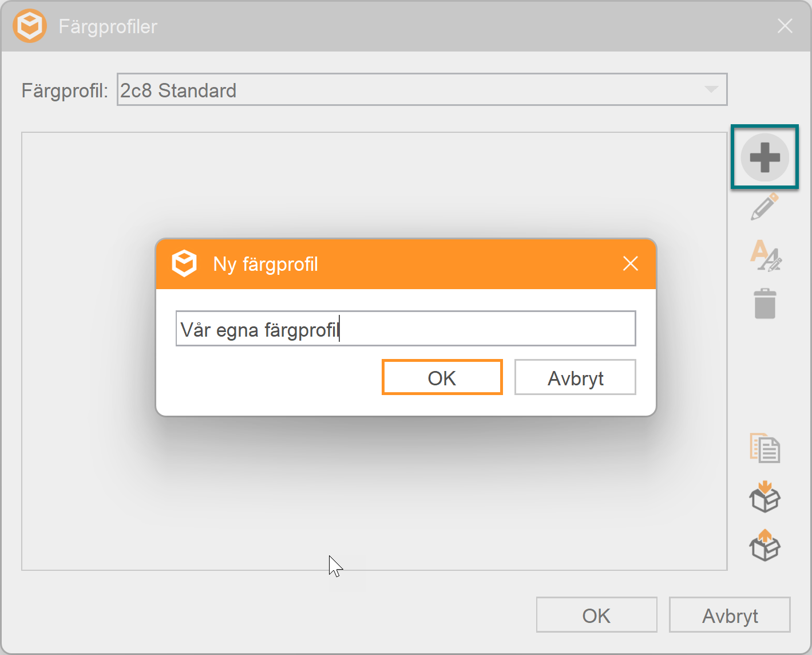Image resolution: width=812 pixels, height=655 pixels.
Task: Click the 2c8 logo in Färgprofiler title bar
Action: point(30,26)
